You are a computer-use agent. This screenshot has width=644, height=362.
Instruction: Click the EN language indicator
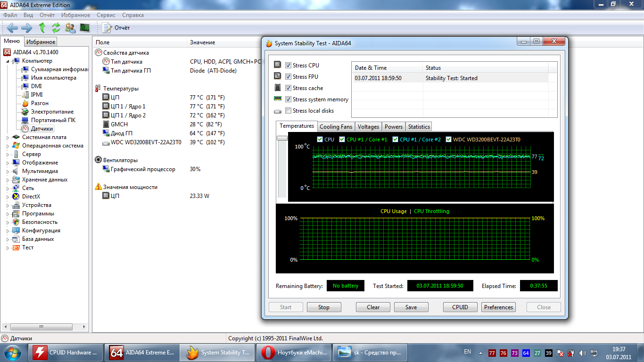tap(467, 352)
